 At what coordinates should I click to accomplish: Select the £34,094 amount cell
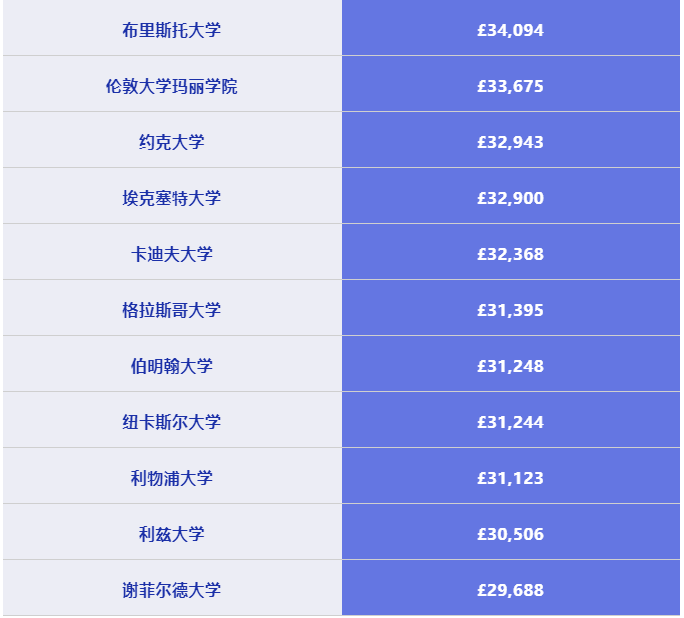pyautogui.click(x=510, y=30)
